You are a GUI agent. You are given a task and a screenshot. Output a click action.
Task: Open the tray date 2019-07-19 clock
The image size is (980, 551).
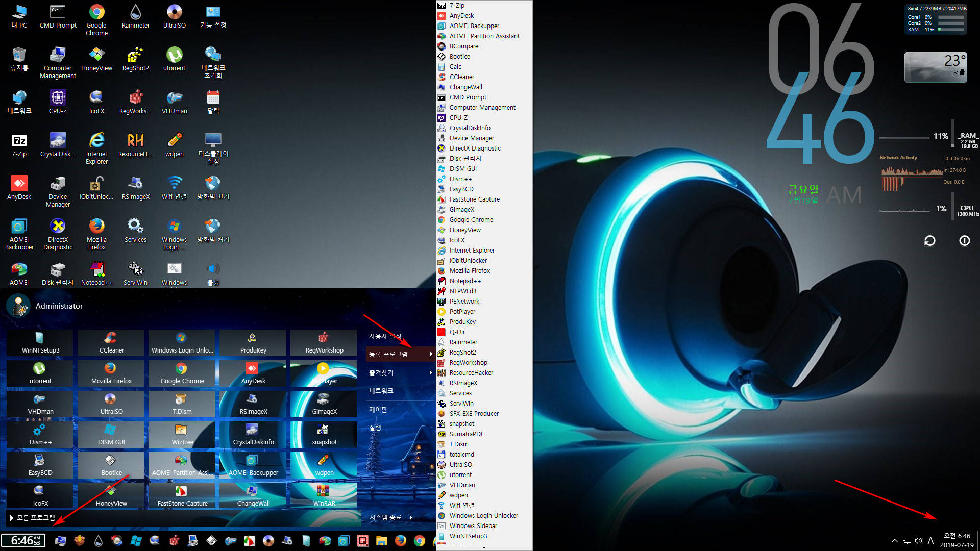957,541
